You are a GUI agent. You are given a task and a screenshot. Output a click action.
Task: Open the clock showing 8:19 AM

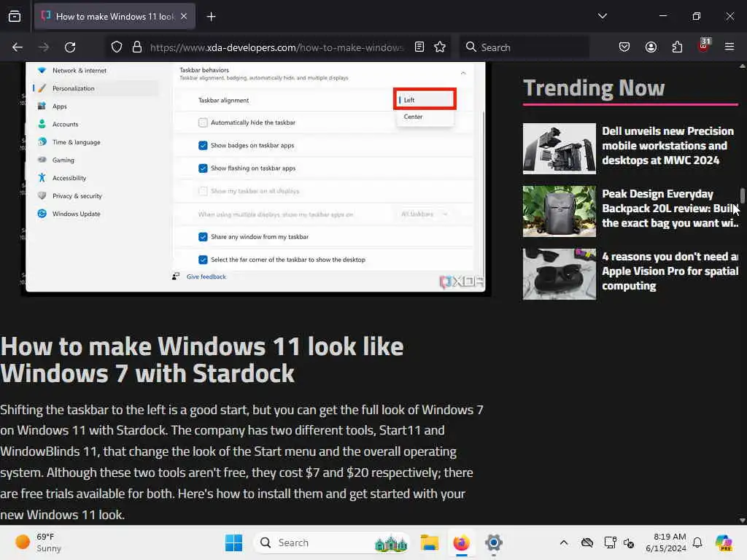(x=666, y=542)
